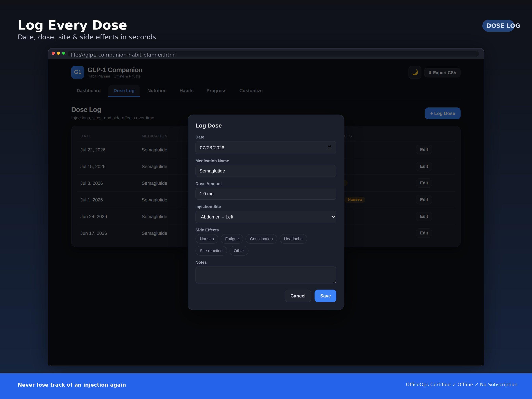Open the Habits tab
Viewport: 532px width, 399px height.
point(186,91)
